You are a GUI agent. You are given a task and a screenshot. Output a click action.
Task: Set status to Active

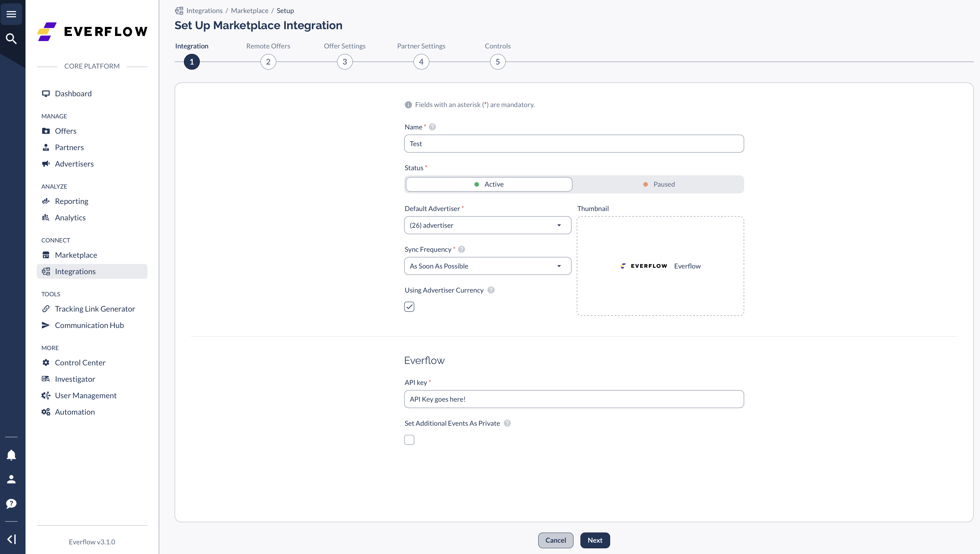coord(489,184)
